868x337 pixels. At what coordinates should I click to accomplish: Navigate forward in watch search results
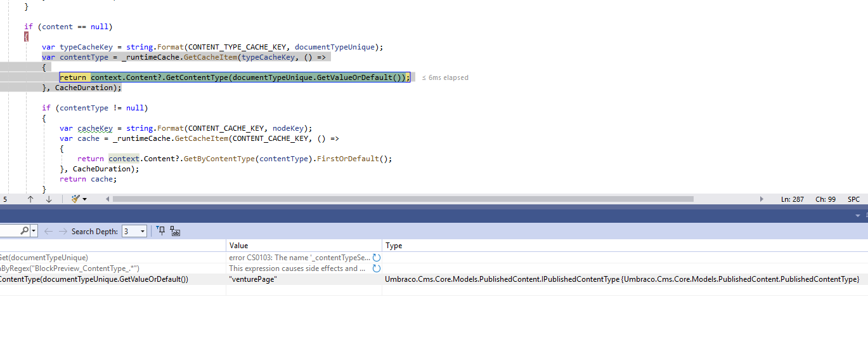coord(63,231)
